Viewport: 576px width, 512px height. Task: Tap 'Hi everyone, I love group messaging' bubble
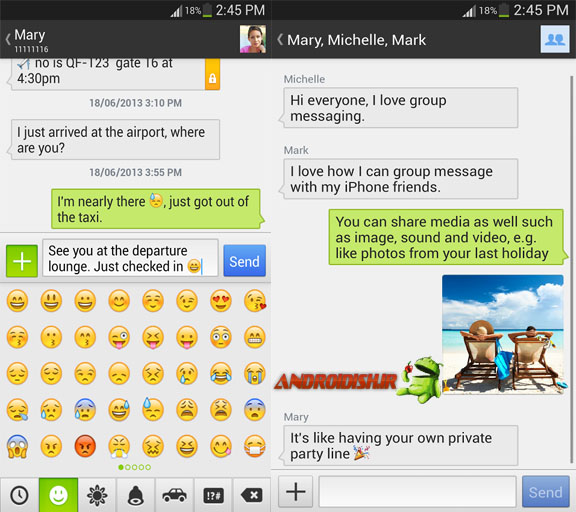tap(400, 108)
